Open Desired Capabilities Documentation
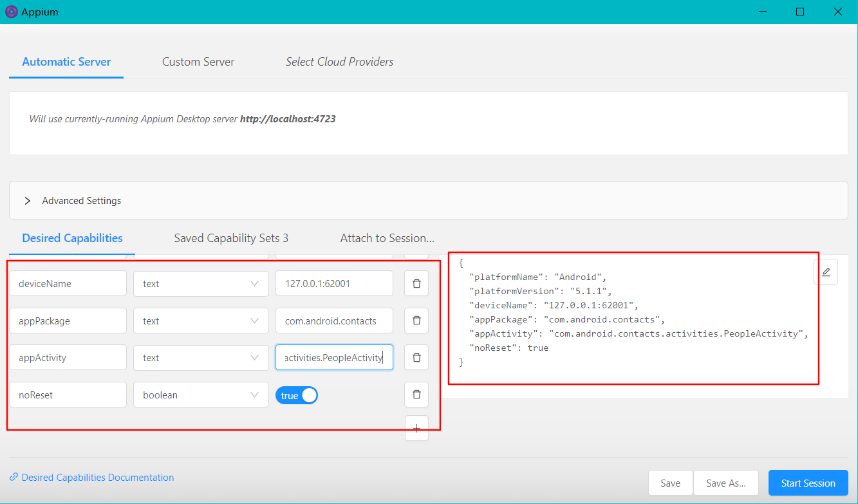 97,477
